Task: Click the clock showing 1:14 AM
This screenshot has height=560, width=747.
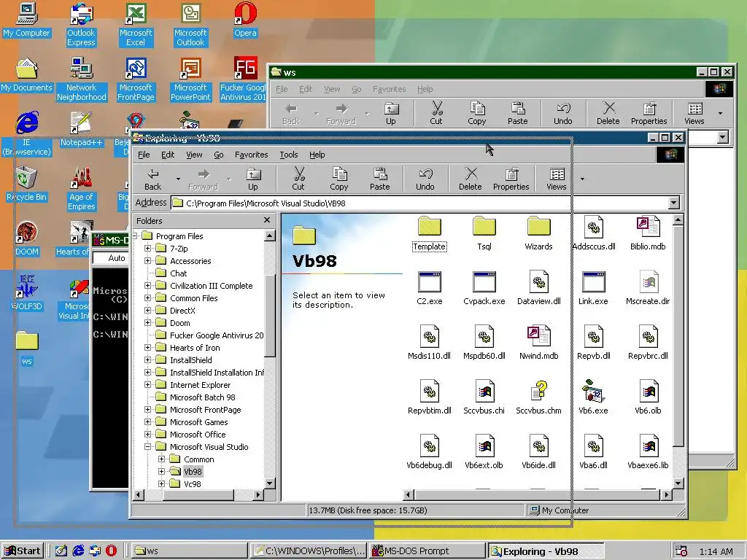Action: pyautogui.click(x=716, y=551)
